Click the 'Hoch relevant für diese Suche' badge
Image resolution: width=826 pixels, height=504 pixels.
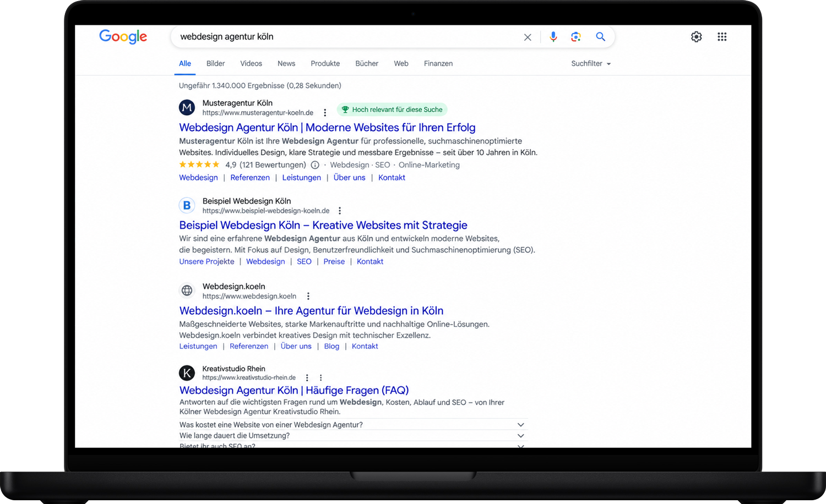coord(392,109)
